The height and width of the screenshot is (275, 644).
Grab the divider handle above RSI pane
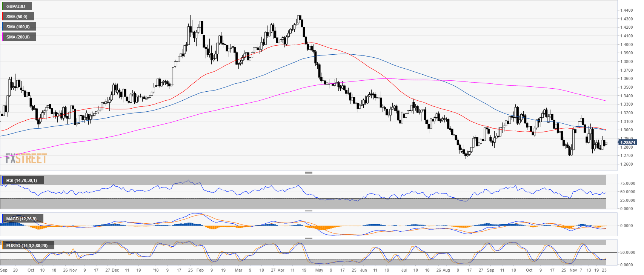pyautogui.click(x=308, y=172)
